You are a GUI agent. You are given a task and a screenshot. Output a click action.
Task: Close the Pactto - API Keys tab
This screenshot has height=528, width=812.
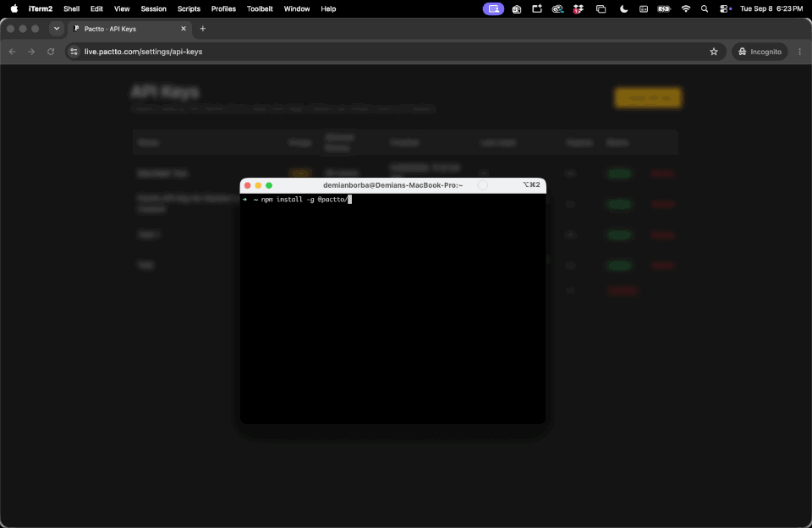[x=184, y=29]
